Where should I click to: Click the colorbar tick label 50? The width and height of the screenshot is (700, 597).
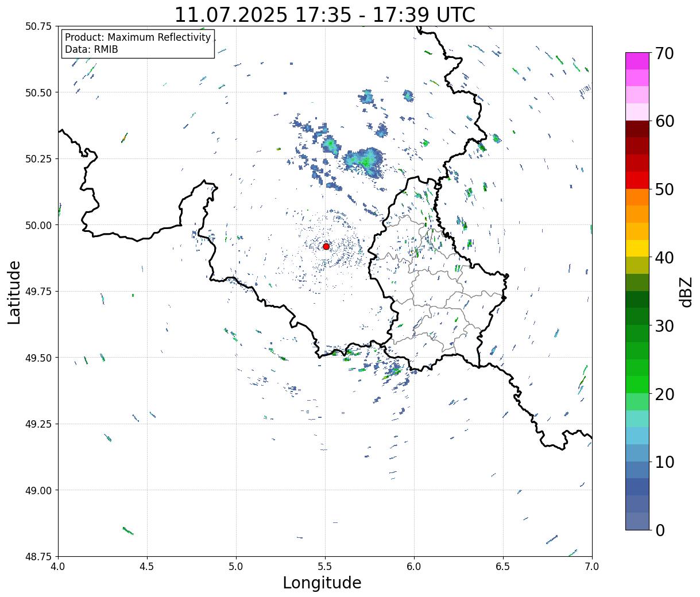tap(664, 189)
